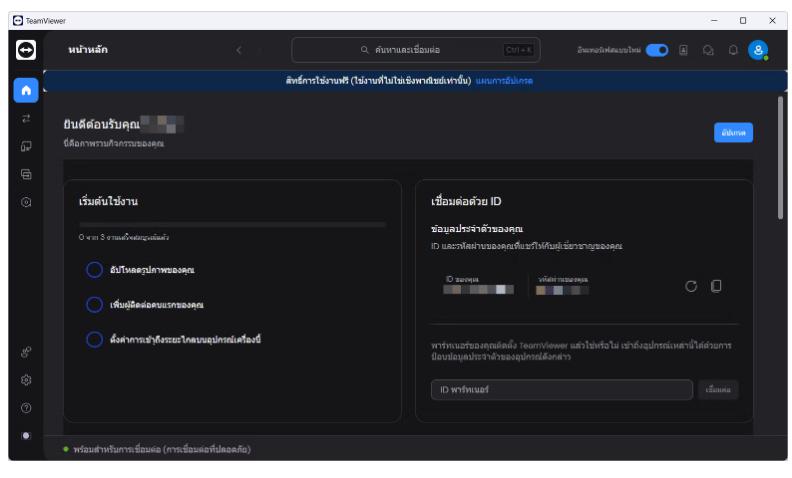This screenshot has width=792, height=478.
Task: Regenerate password with the refresh icon
Action: pos(691,287)
